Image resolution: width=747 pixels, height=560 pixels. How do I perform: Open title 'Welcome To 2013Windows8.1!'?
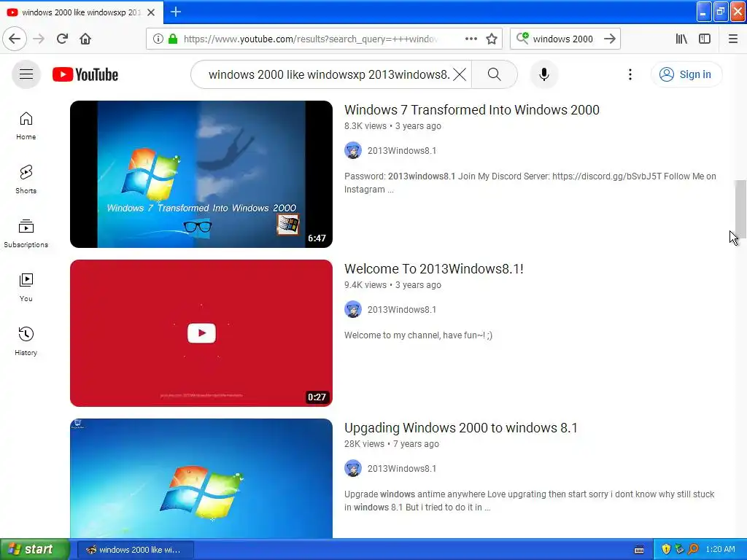pyautogui.click(x=434, y=269)
